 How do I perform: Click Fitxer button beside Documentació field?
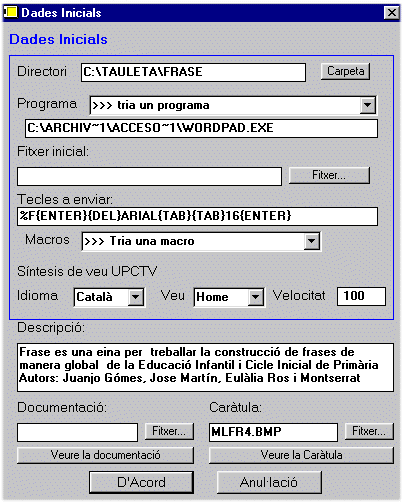tap(169, 431)
